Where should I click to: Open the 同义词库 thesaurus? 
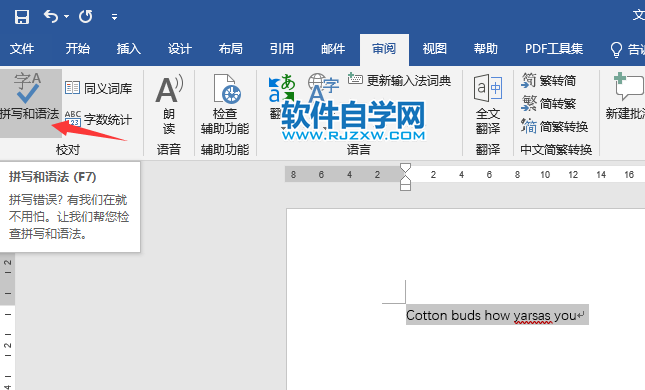pyautogui.click(x=98, y=88)
